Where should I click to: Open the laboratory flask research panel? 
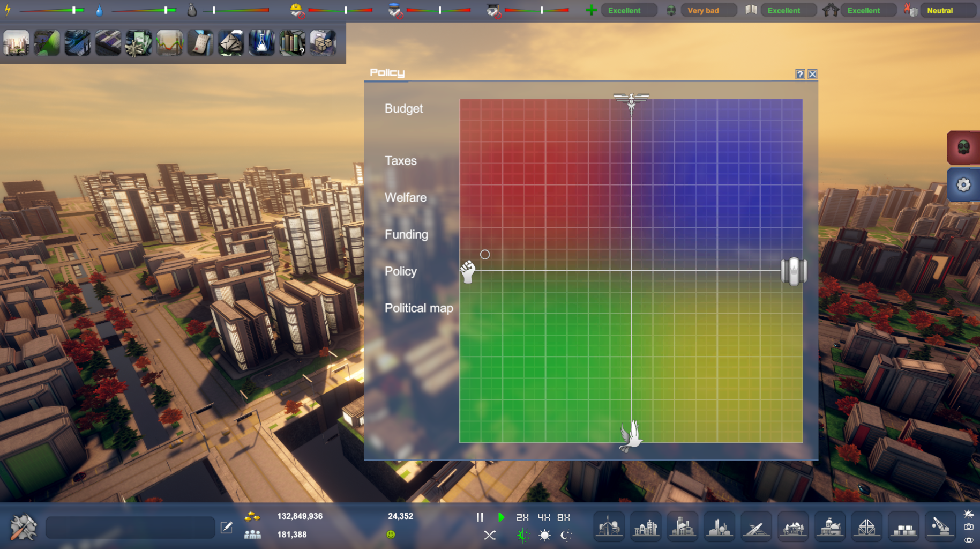point(261,43)
